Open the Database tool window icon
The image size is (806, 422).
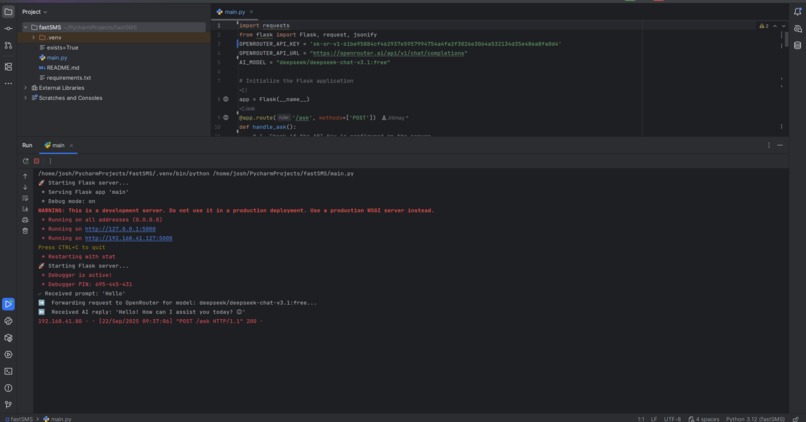click(797, 45)
